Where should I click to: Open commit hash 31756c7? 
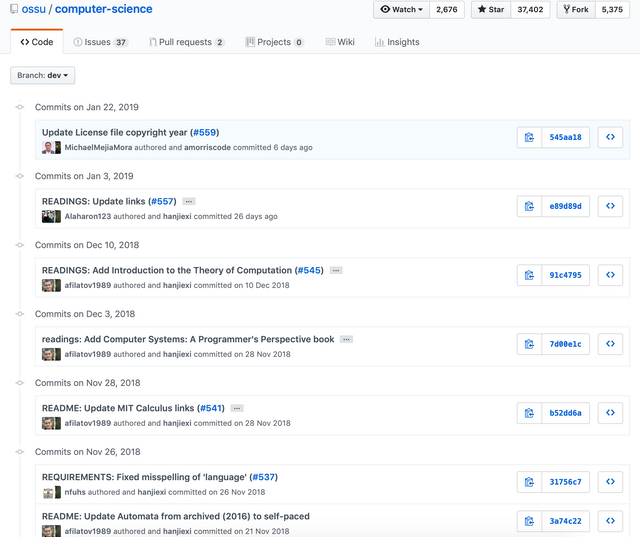pyautogui.click(x=565, y=482)
